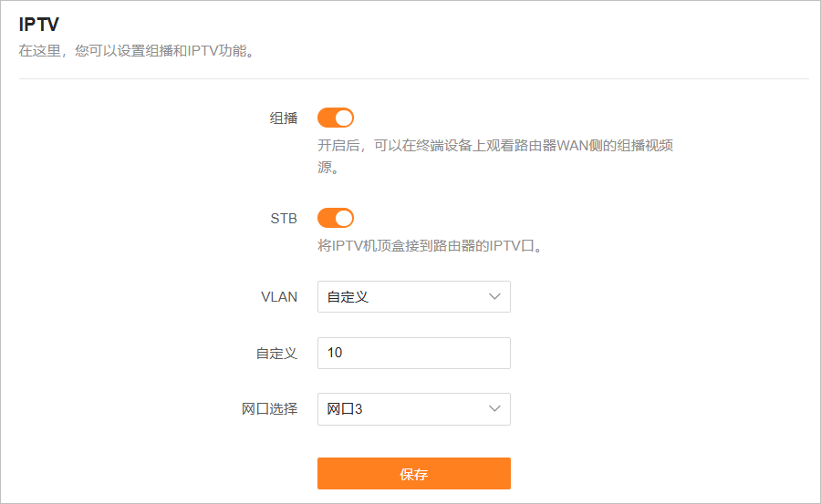Select the 自定义 value shown in VLAN
821x504 pixels.
[348, 297]
